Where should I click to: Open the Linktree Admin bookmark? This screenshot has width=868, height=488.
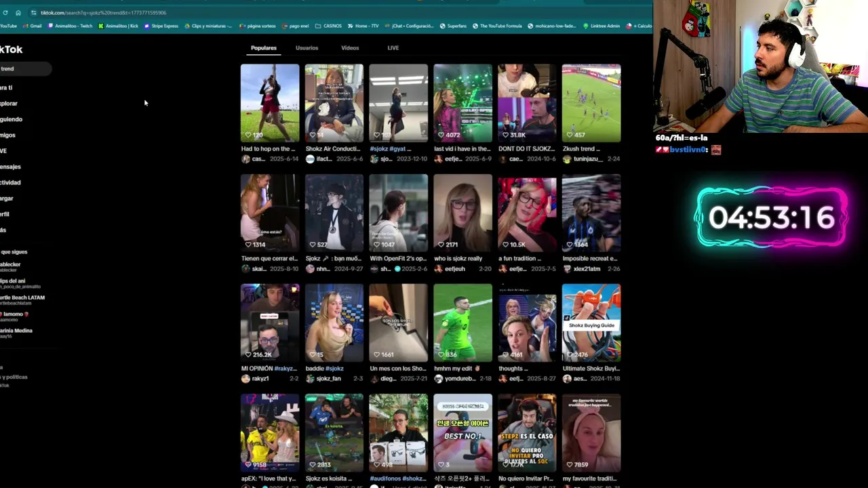click(x=600, y=26)
